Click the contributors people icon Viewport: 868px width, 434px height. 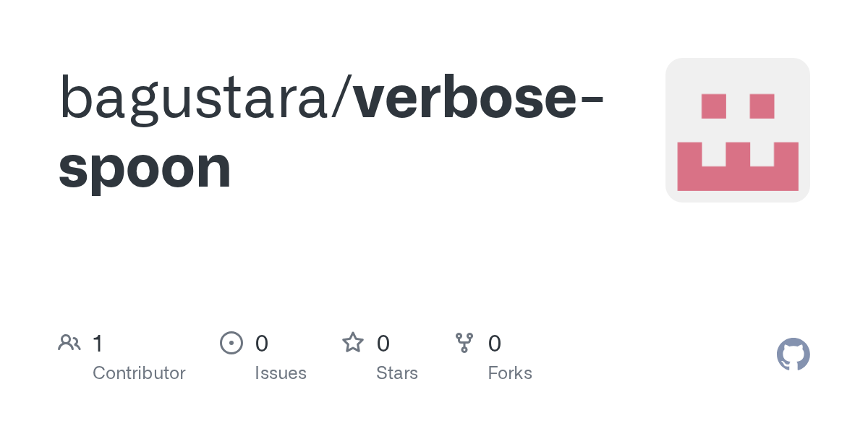pyautogui.click(x=69, y=342)
